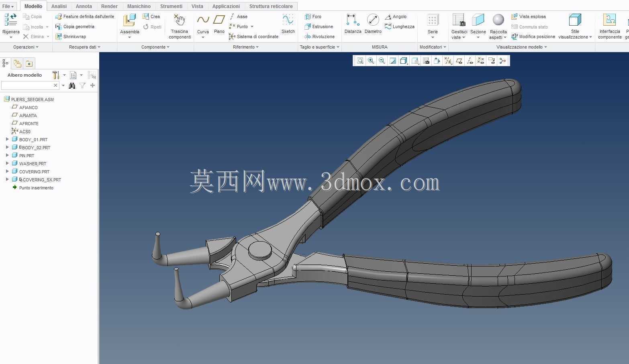Click the Piano datum plane icon

[x=219, y=20]
